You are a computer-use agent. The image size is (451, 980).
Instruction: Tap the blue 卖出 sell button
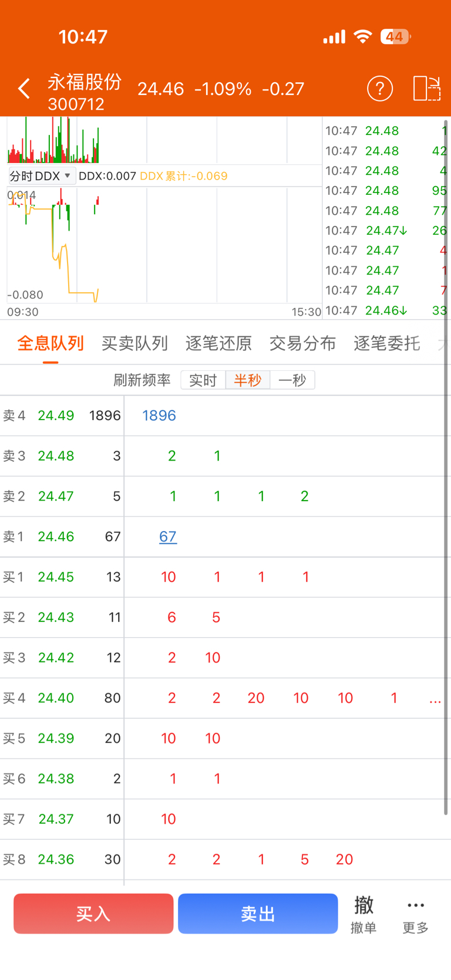click(x=258, y=914)
